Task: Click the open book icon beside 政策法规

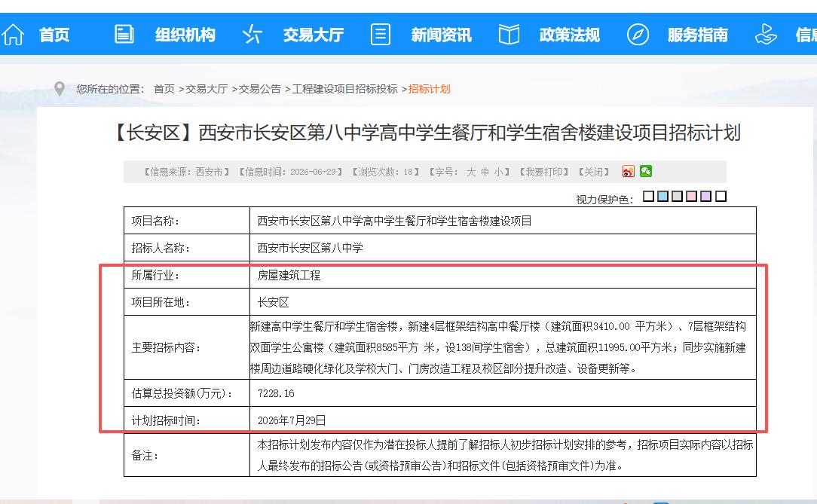Action: coord(509,35)
